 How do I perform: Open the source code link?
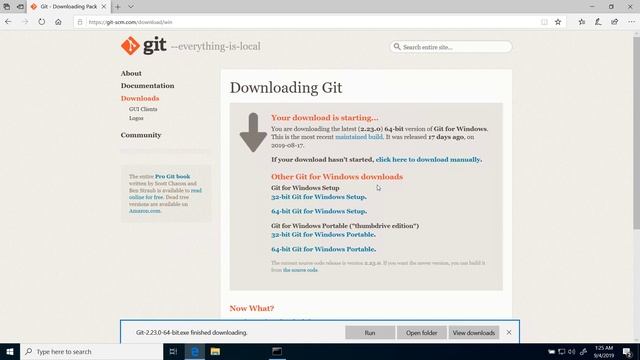click(300, 270)
